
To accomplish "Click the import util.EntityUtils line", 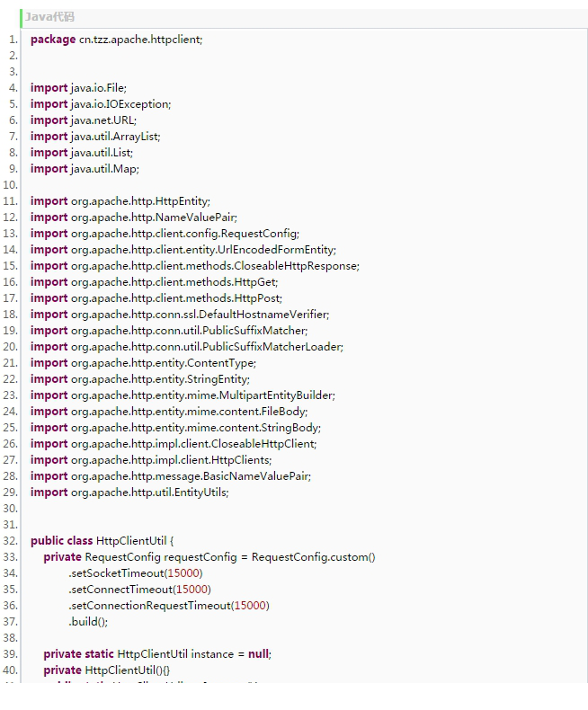I will point(129,493).
